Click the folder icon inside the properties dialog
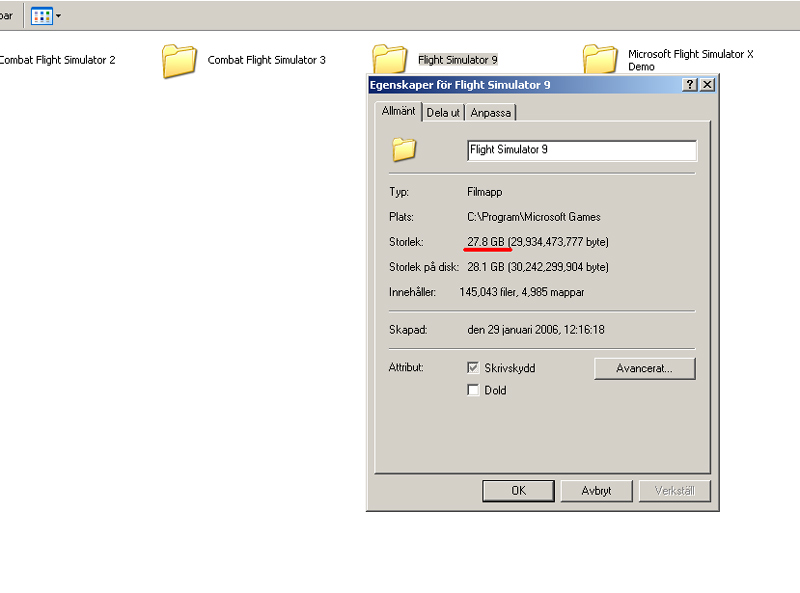This screenshot has width=800, height=593. pos(404,150)
